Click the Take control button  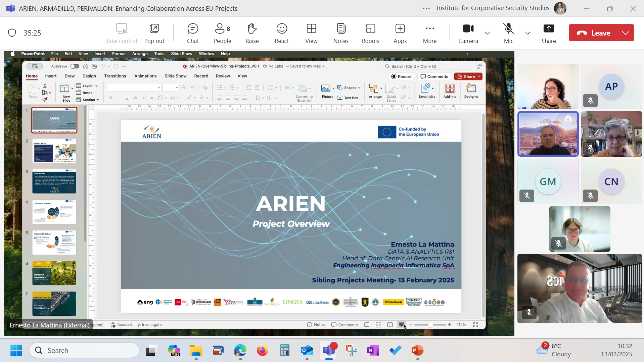(121, 33)
